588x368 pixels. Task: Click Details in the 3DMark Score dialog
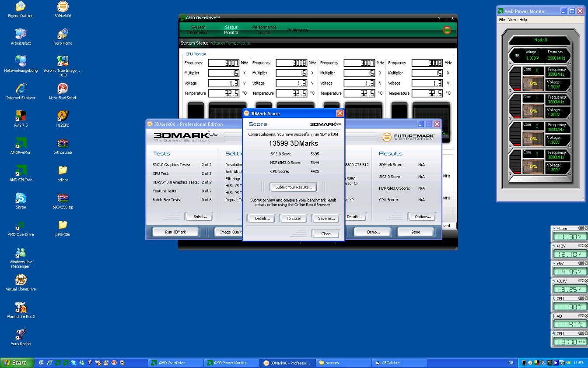[262, 218]
